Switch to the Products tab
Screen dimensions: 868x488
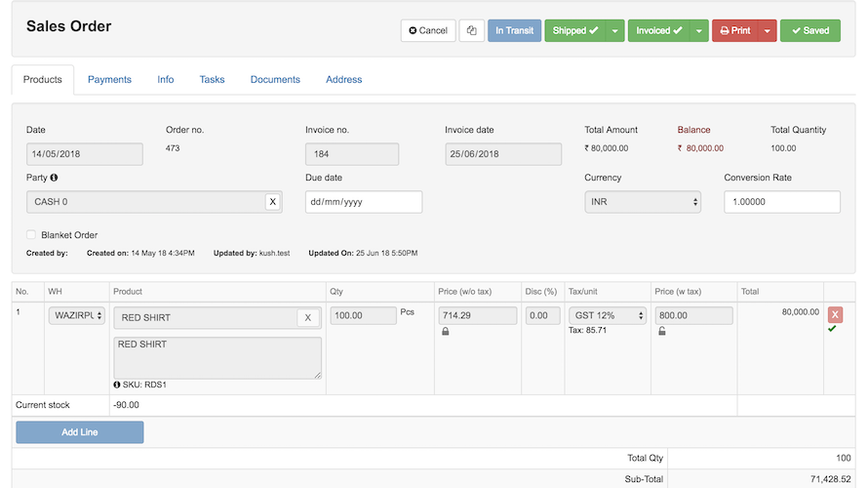pyautogui.click(x=43, y=79)
